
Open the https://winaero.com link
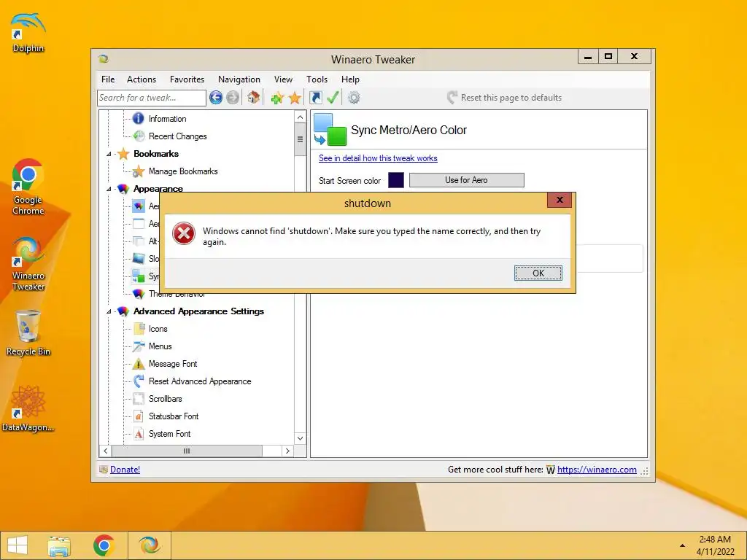coord(597,470)
